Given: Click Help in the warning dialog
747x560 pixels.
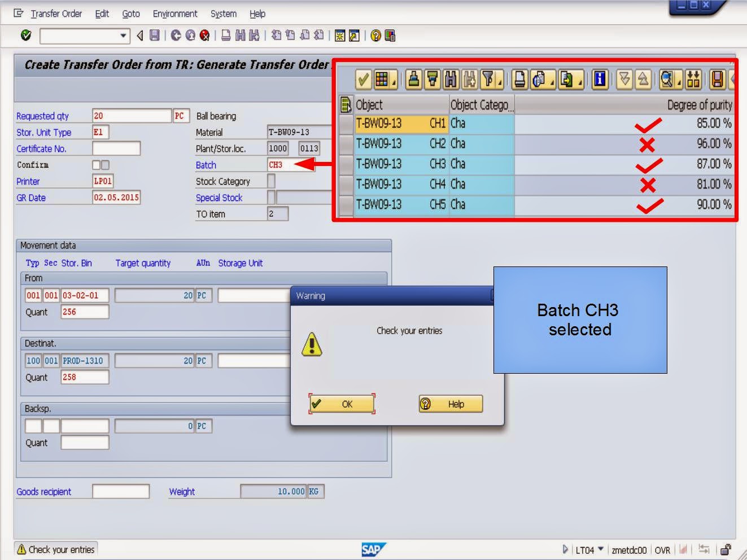Looking at the screenshot, I should [450, 404].
